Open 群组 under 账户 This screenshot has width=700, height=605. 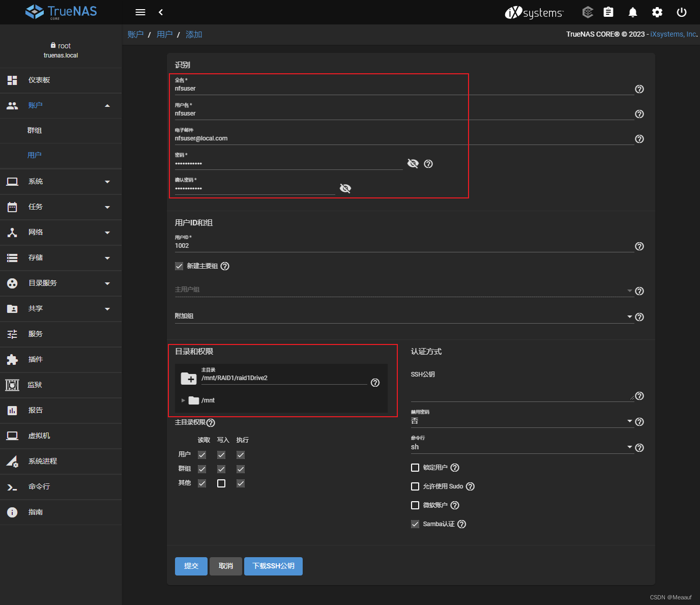click(61, 131)
